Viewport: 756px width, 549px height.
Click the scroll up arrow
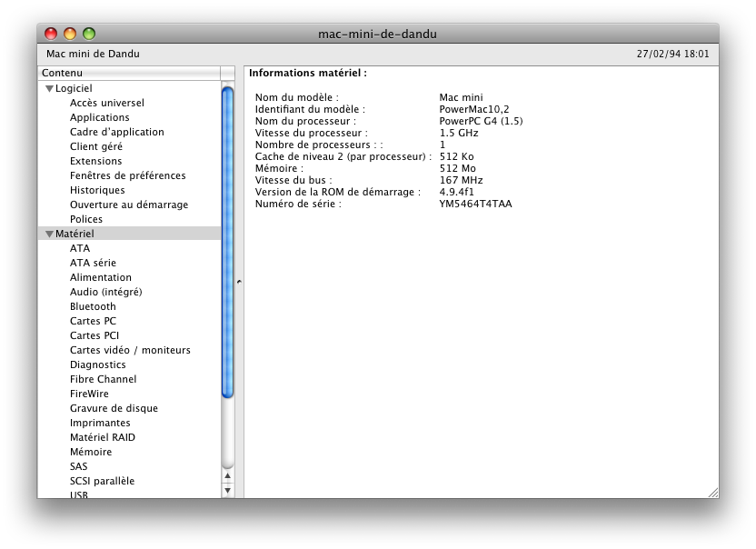(x=227, y=475)
